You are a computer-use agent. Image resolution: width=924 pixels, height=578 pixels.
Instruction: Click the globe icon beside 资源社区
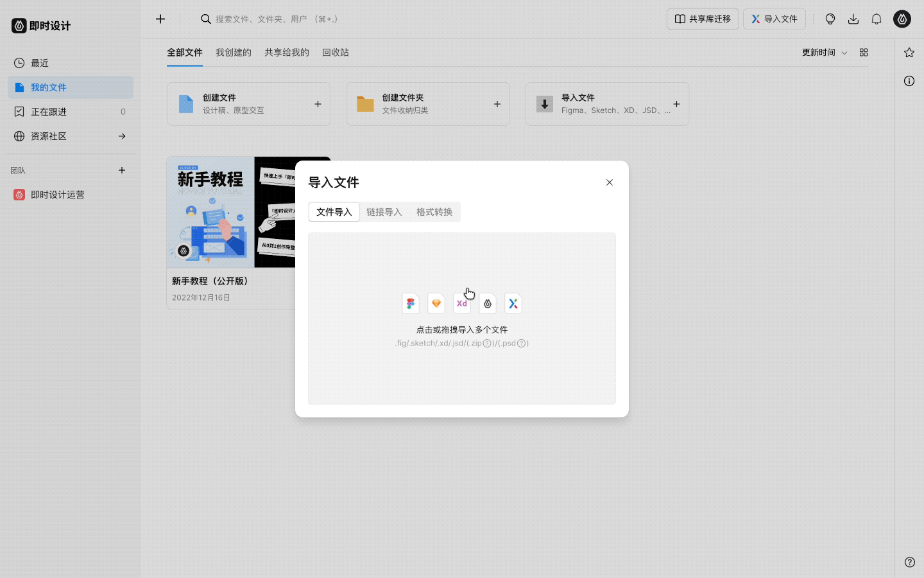tap(19, 136)
